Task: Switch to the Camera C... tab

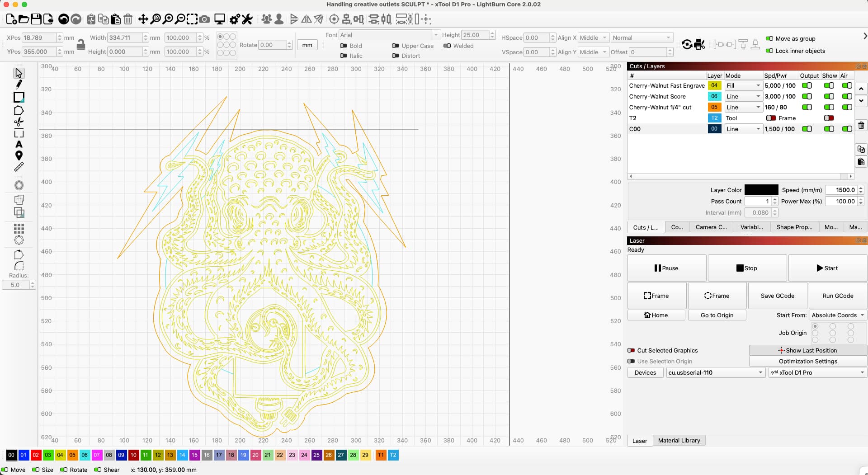Action: pos(711,227)
